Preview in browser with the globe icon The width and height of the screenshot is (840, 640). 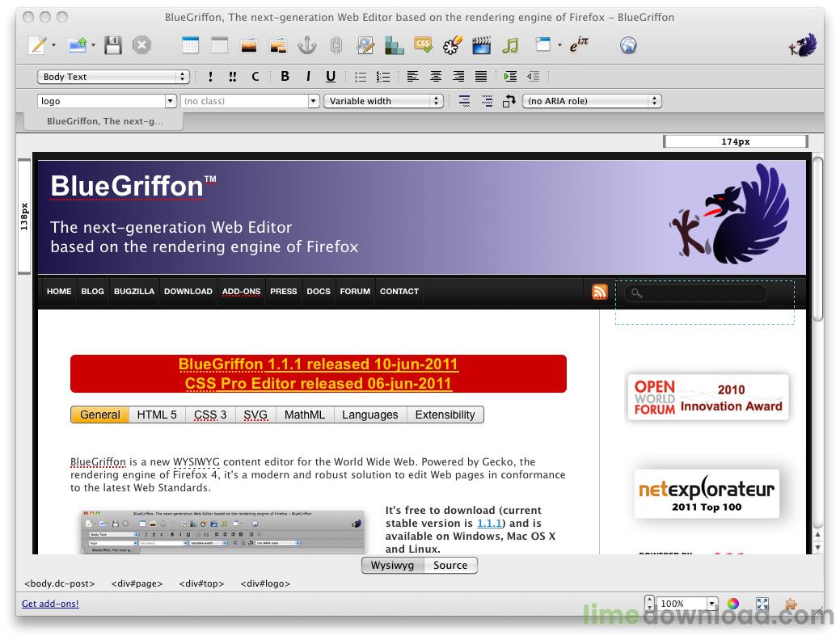click(628, 45)
